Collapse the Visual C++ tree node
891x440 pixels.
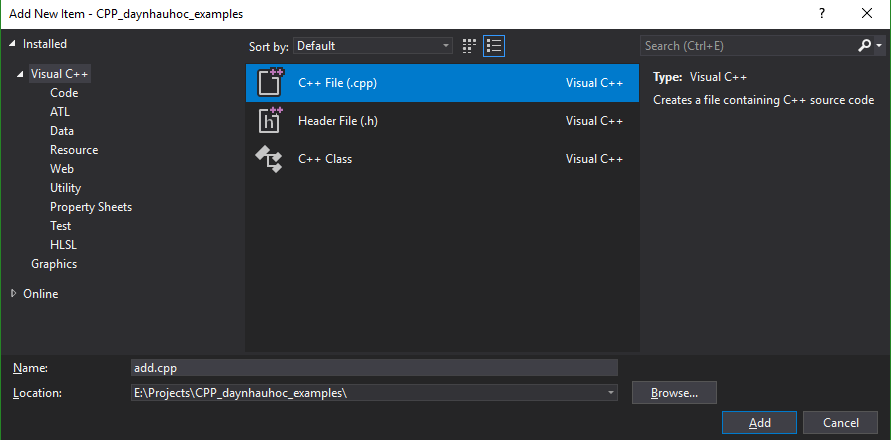coord(21,74)
